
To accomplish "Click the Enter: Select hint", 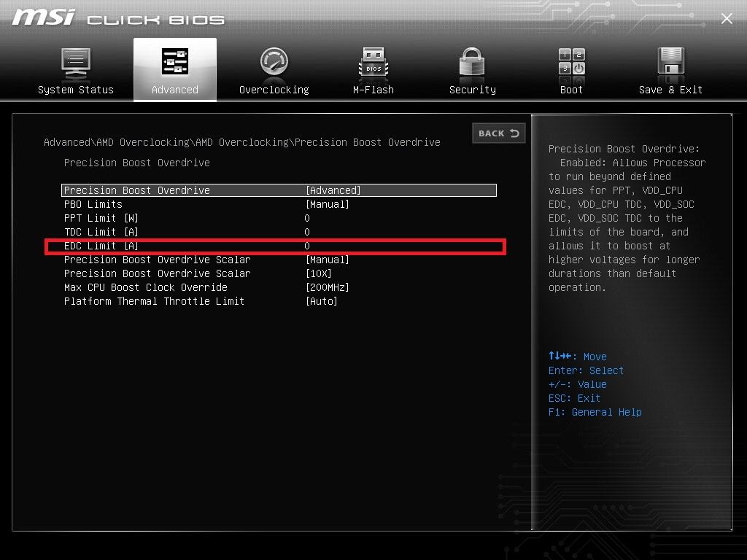I will pyautogui.click(x=586, y=370).
